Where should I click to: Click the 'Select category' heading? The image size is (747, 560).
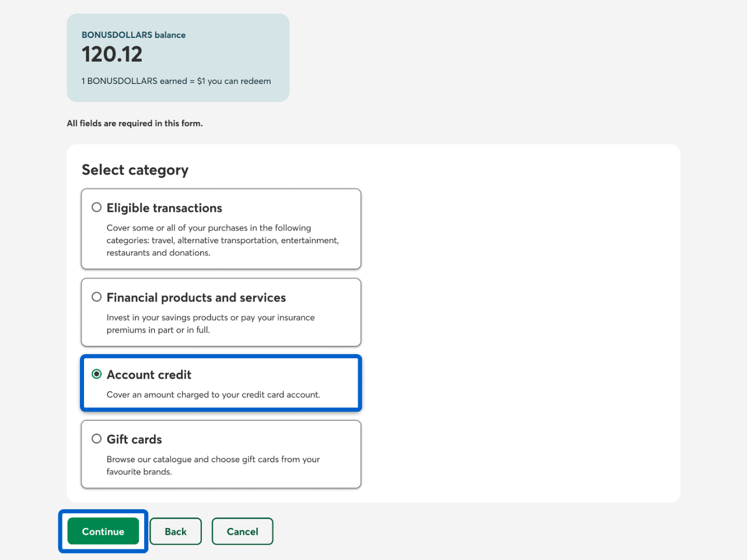pyautogui.click(x=135, y=170)
